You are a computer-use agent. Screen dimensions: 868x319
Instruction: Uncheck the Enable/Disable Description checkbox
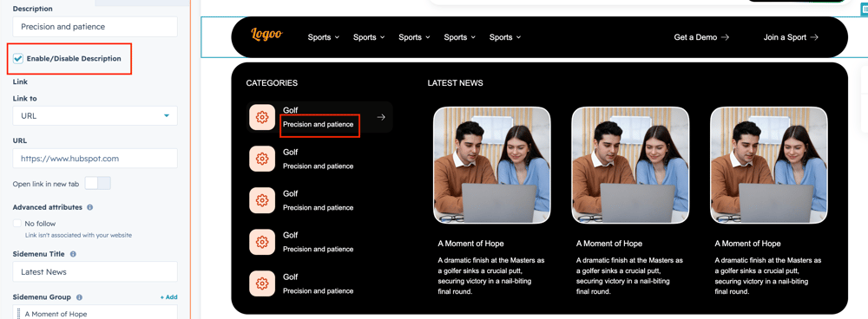click(18, 59)
